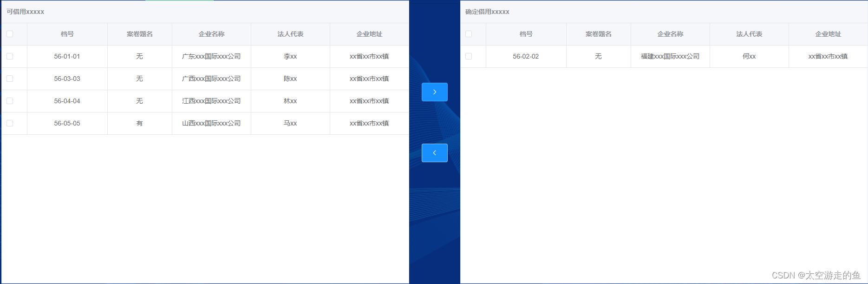Toggle select-all checkbox in 确定借用 table header

click(x=469, y=34)
